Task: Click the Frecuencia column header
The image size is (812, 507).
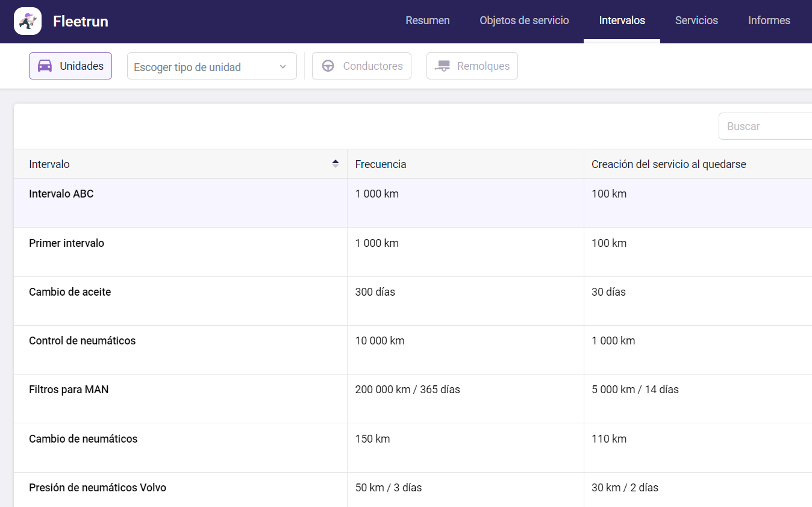Action: (465, 164)
